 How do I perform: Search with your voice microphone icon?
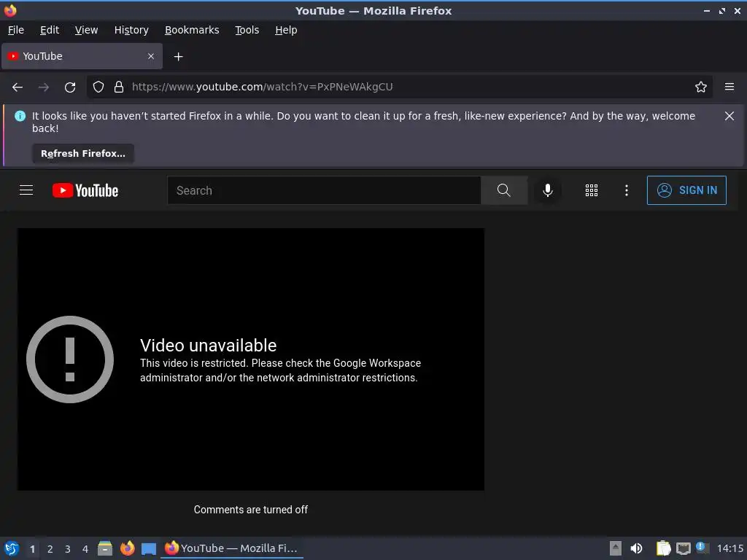point(548,190)
